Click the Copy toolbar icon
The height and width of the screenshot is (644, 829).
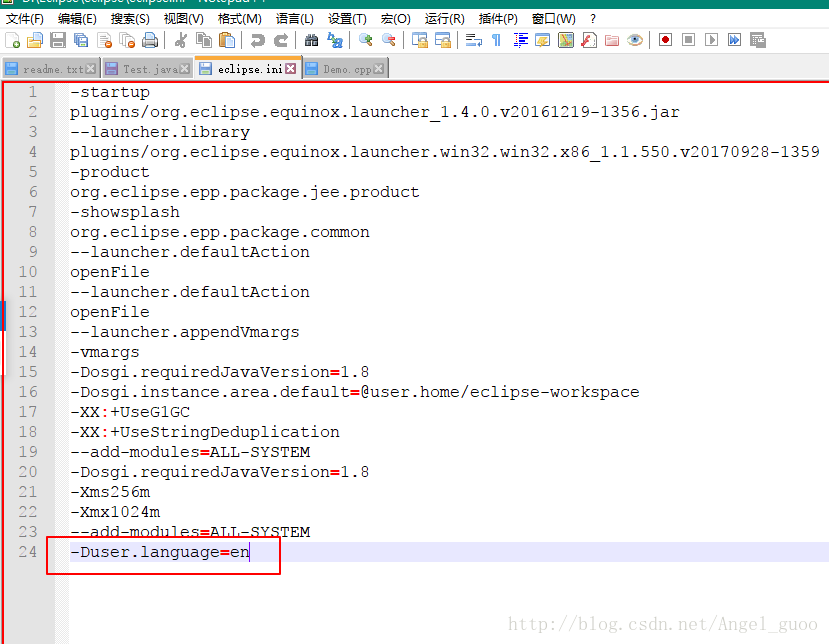click(204, 40)
